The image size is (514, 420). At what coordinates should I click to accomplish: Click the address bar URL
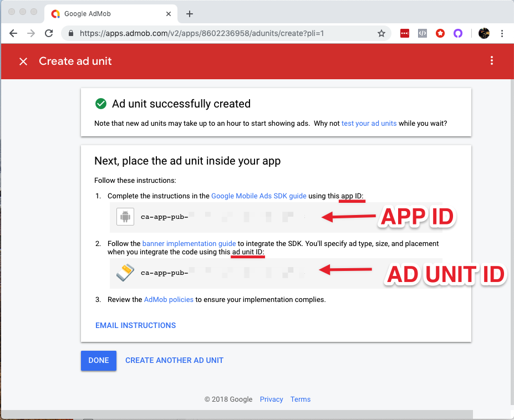click(202, 33)
